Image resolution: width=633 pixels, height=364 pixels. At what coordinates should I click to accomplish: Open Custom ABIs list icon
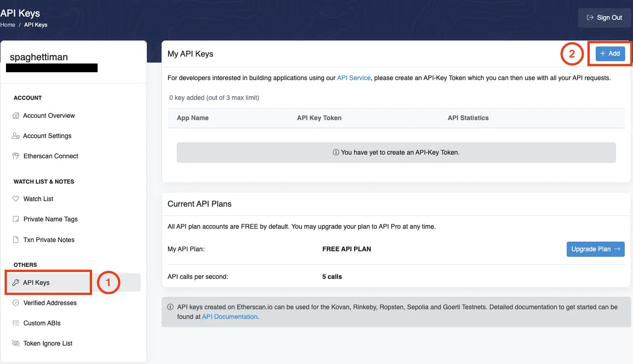(16, 323)
